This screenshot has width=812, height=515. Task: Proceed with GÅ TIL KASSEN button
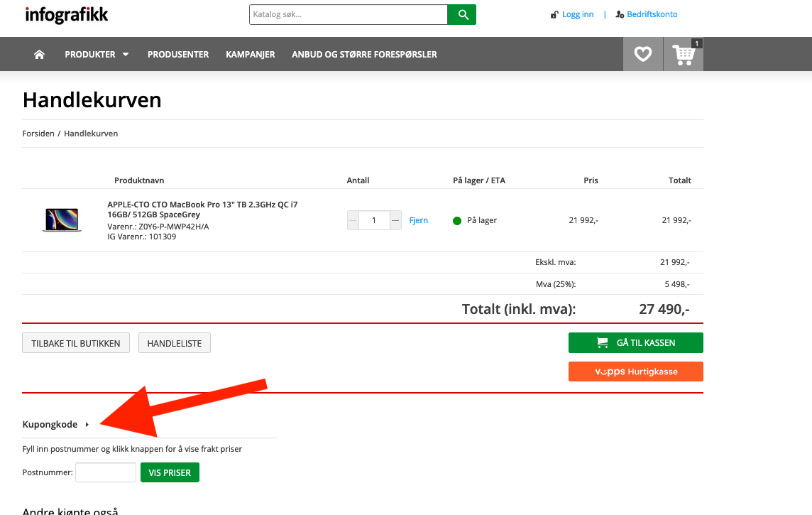pos(636,342)
